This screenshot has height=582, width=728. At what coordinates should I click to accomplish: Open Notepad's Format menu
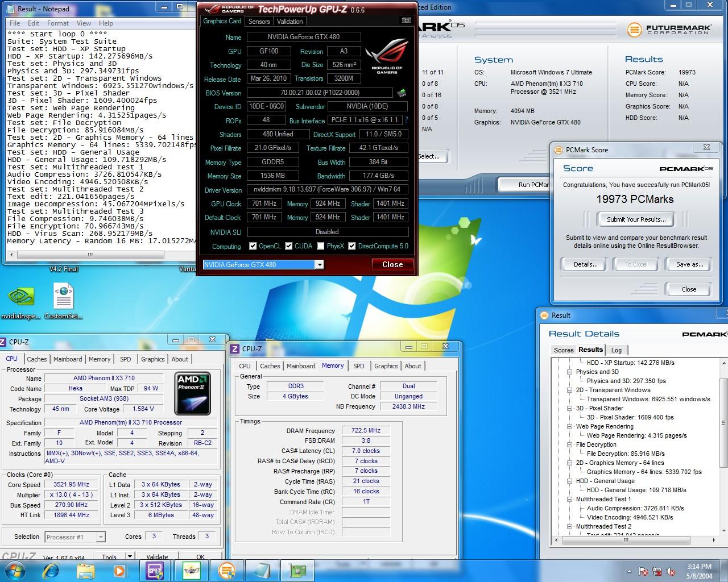(58, 23)
